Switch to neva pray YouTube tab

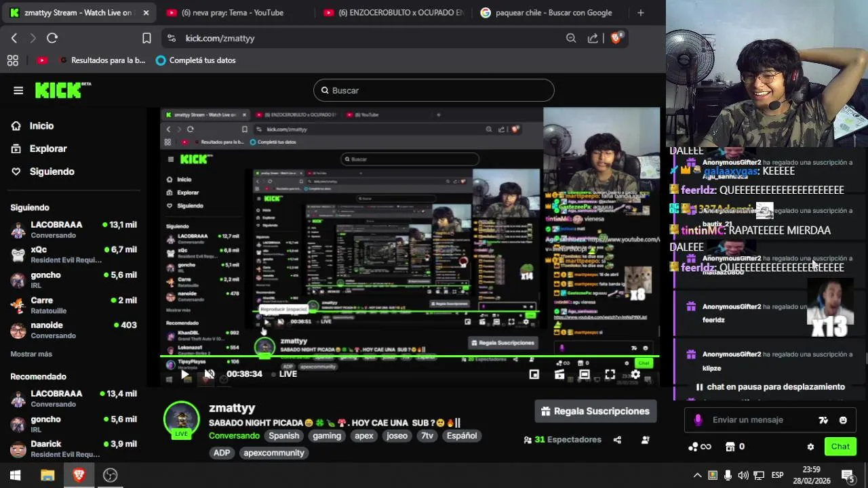tap(233, 12)
